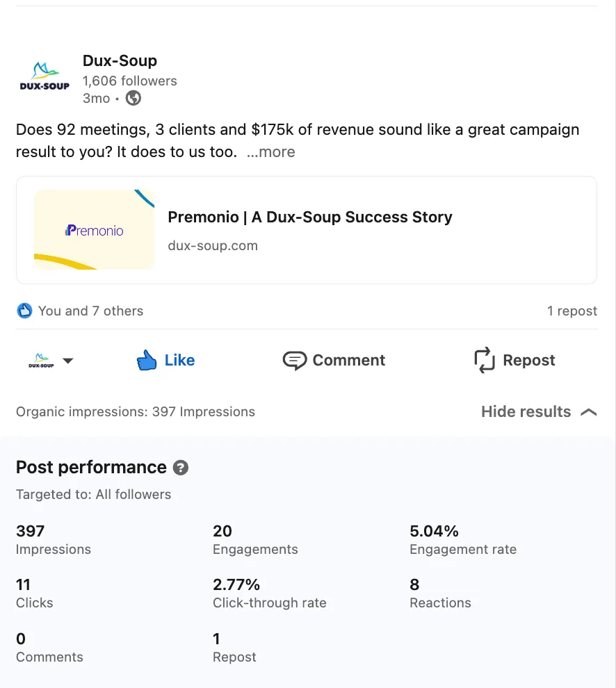Expand post text with ...more
616x688 pixels.
point(270,152)
